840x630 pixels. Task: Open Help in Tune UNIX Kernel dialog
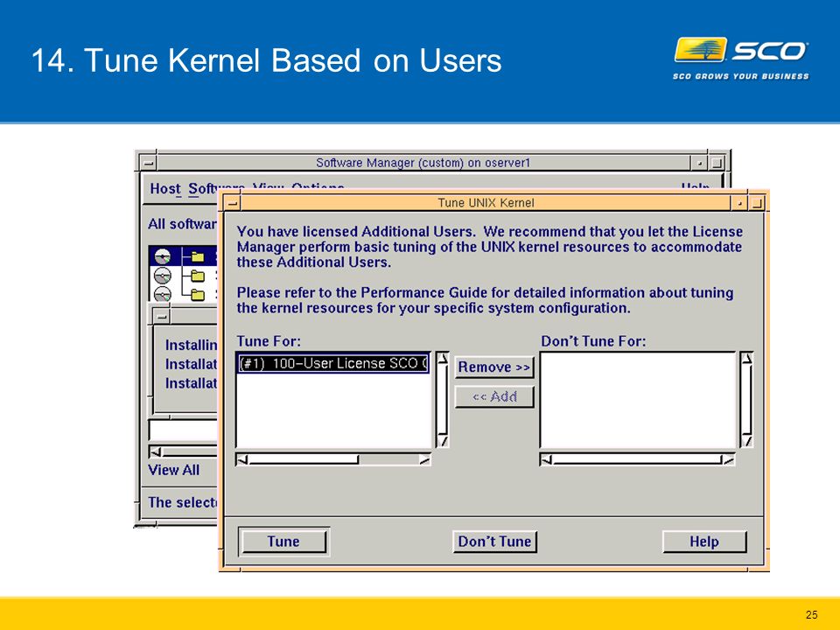(703, 542)
